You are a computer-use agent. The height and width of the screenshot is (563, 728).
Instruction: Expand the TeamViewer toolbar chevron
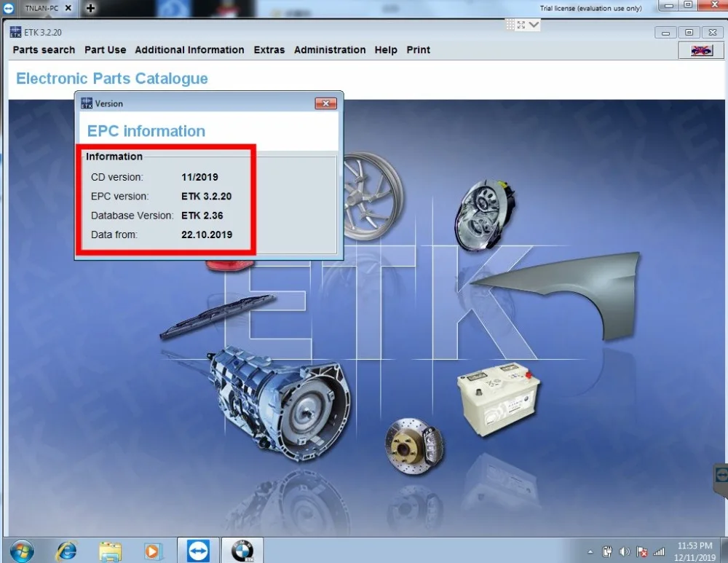click(x=534, y=25)
